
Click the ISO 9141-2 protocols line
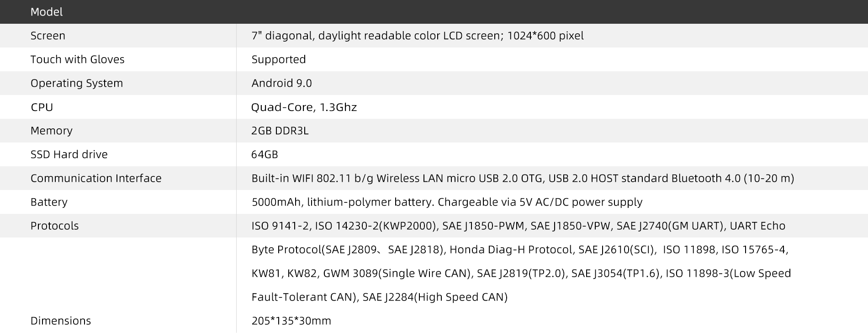coord(518,226)
